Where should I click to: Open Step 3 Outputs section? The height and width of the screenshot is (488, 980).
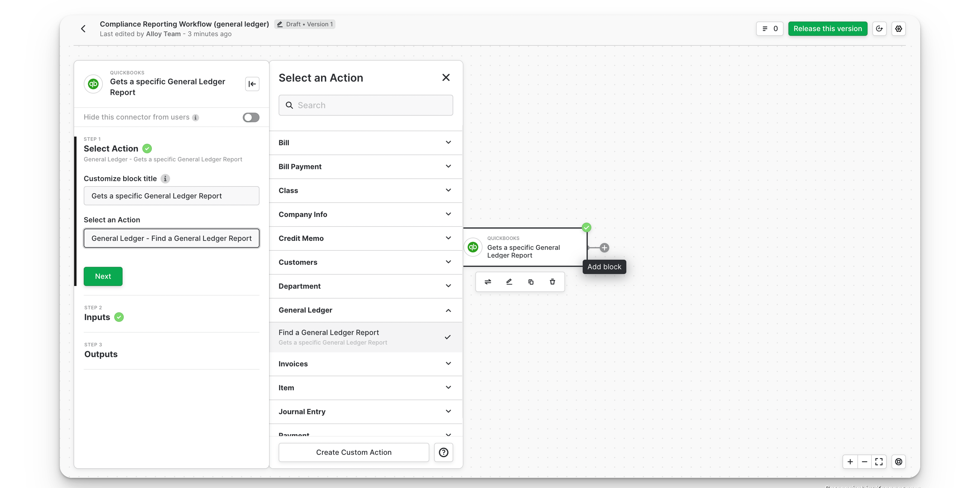pyautogui.click(x=101, y=354)
